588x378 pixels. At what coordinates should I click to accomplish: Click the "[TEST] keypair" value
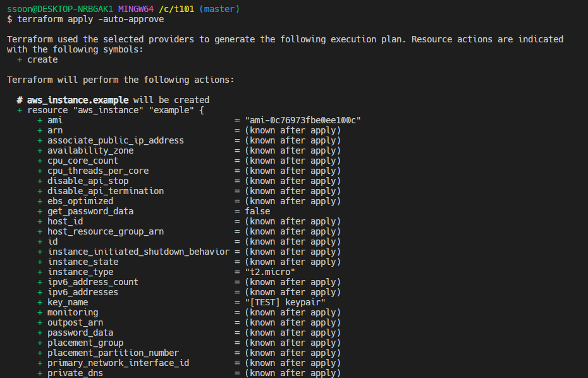(285, 303)
